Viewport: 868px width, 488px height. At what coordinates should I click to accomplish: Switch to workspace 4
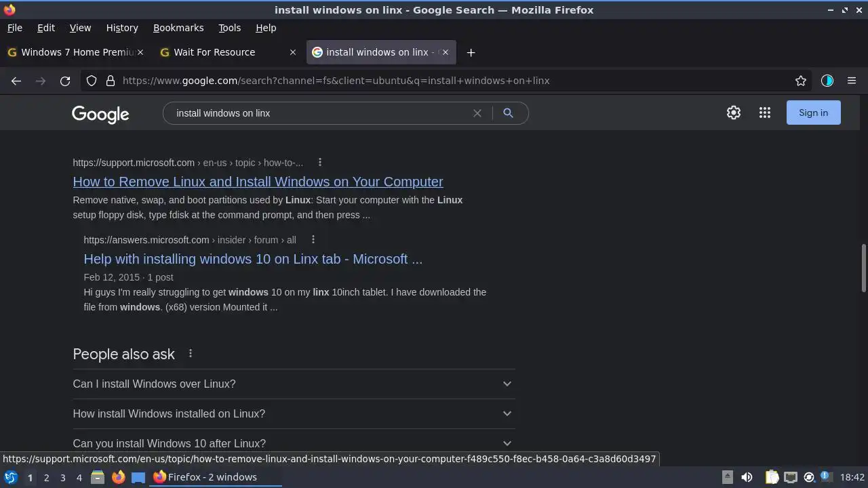click(79, 477)
